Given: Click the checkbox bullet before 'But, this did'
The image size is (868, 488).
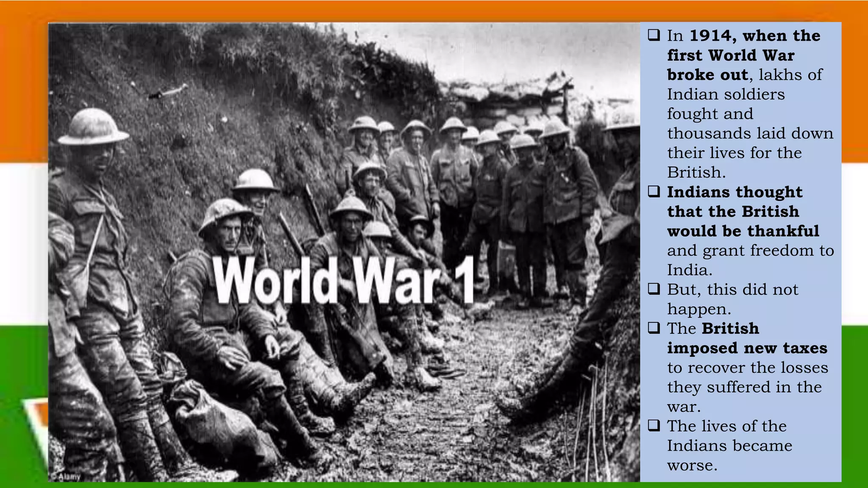Looking at the screenshot, I should click(654, 289).
